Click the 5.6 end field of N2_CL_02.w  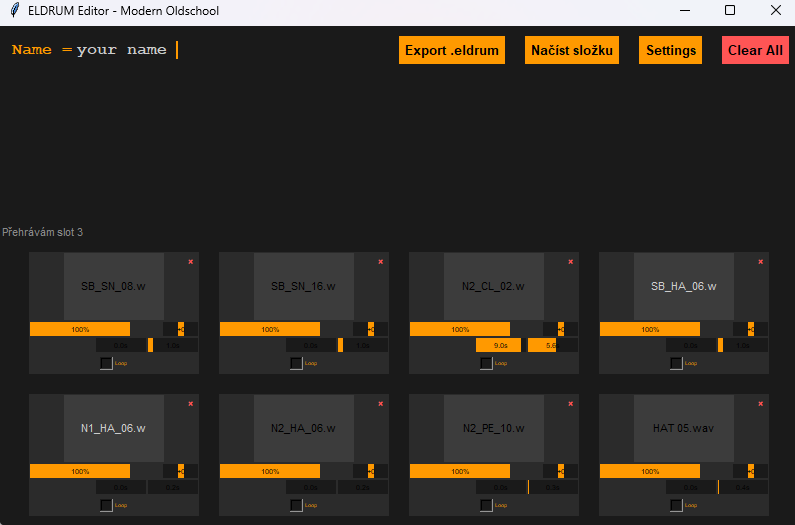553,345
